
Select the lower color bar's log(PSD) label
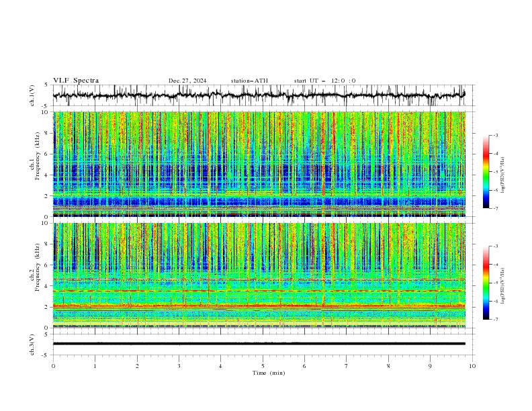coord(503,285)
